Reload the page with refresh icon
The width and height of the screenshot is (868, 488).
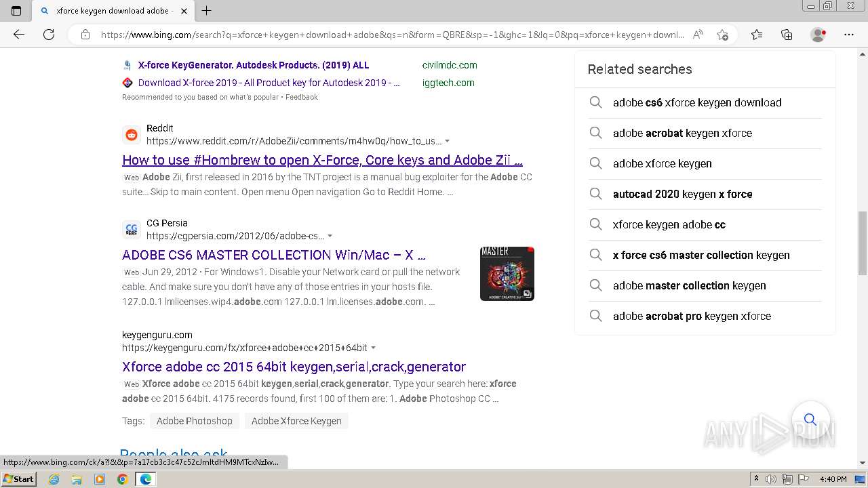pyautogui.click(x=49, y=35)
